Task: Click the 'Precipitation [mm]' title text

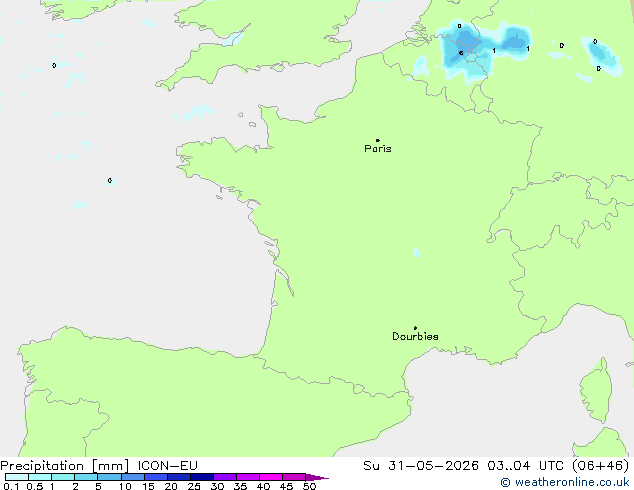Action: [65, 466]
